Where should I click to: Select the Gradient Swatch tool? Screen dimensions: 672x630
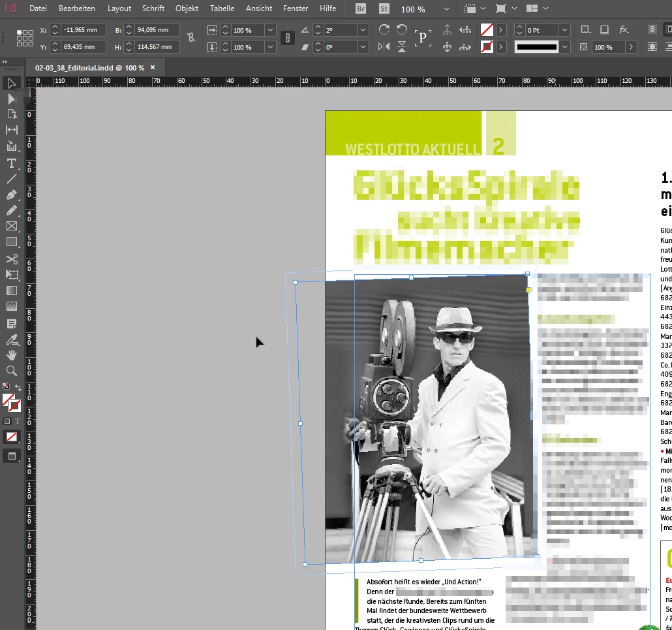(x=12, y=291)
